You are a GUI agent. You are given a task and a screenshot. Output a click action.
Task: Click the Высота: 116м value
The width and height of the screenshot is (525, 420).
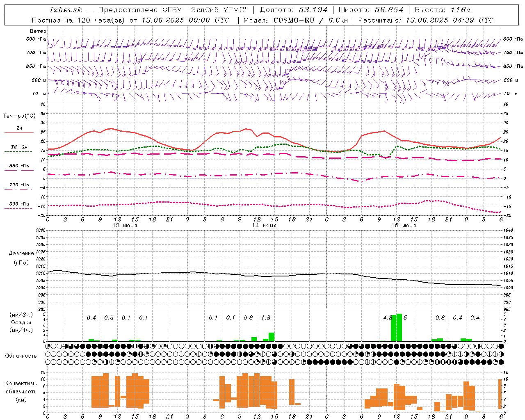pos(443,10)
